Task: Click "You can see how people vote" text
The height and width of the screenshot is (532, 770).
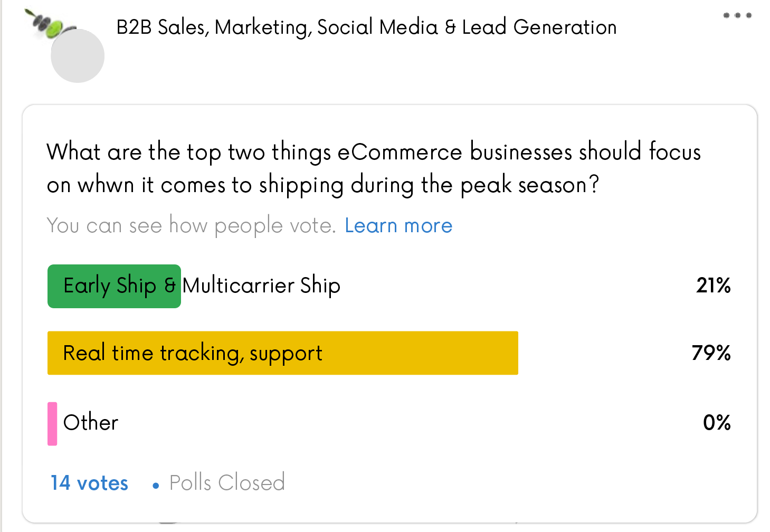Action: pos(191,225)
